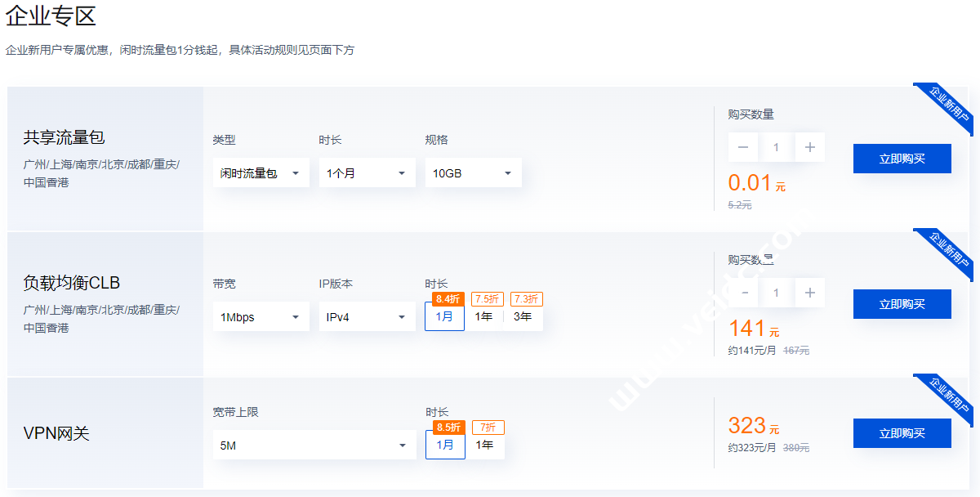This screenshot has width=980, height=497.
Task: Click the 0.01元 price text
Action: click(757, 182)
